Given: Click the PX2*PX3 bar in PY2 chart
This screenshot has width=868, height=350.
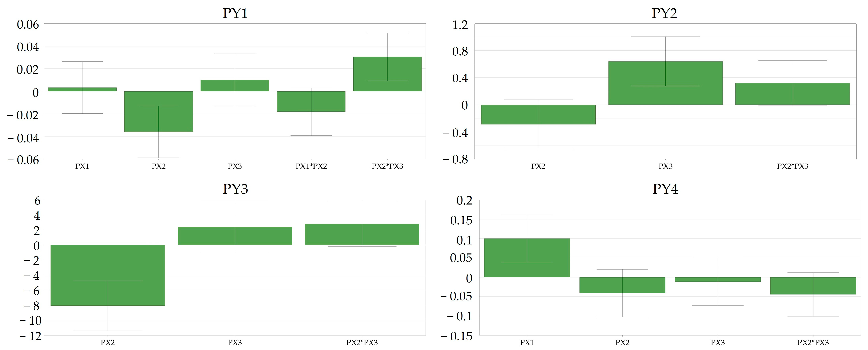Looking at the screenshot, I should click(793, 94).
